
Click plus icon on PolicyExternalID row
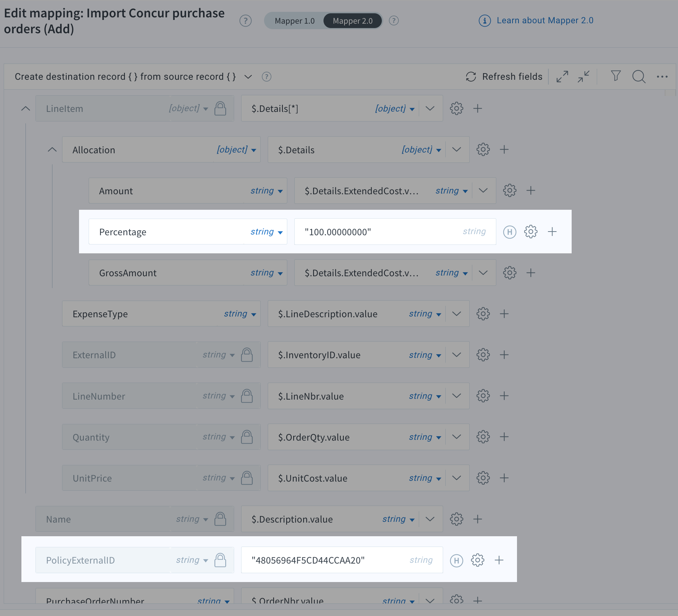(x=499, y=560)
